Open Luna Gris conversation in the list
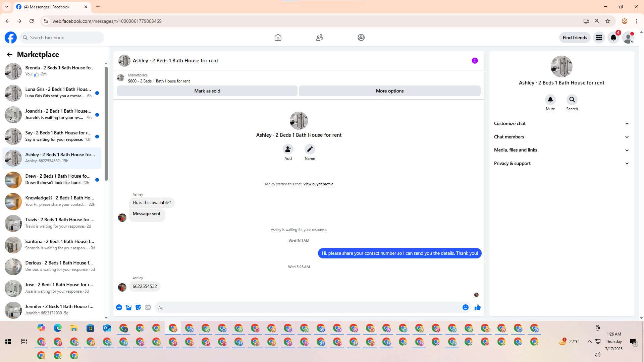This screenshot has height=362, width=644. (x=52, y=93)
